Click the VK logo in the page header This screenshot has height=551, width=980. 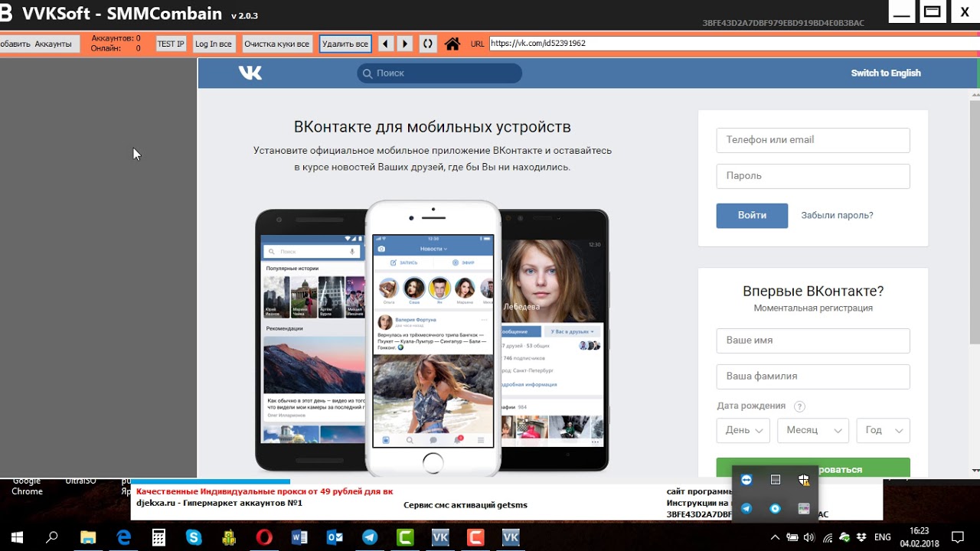250,73
